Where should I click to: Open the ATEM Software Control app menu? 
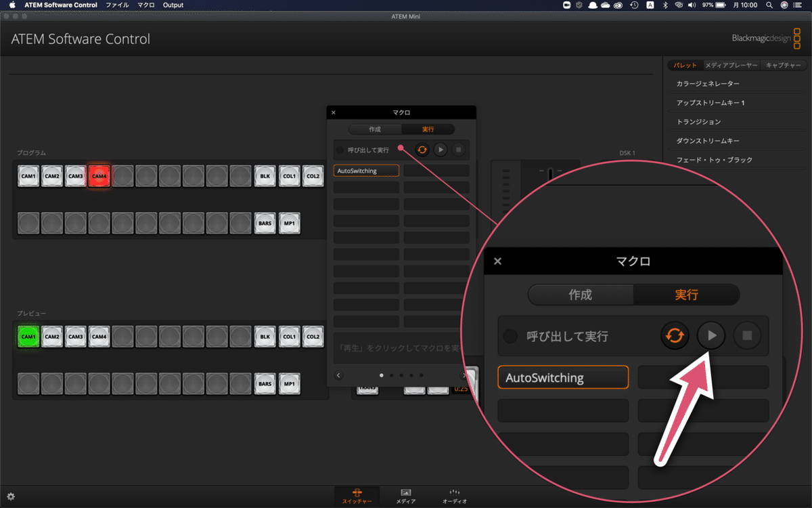click(x=61, y=5)
